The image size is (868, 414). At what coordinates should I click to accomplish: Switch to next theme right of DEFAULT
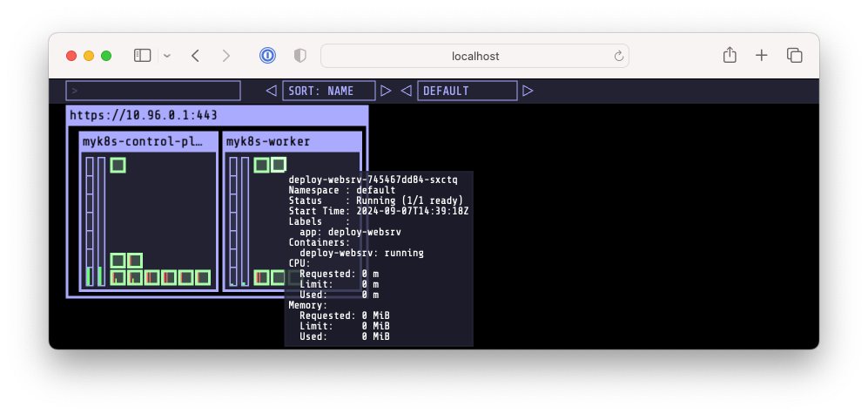pos(528,91)
